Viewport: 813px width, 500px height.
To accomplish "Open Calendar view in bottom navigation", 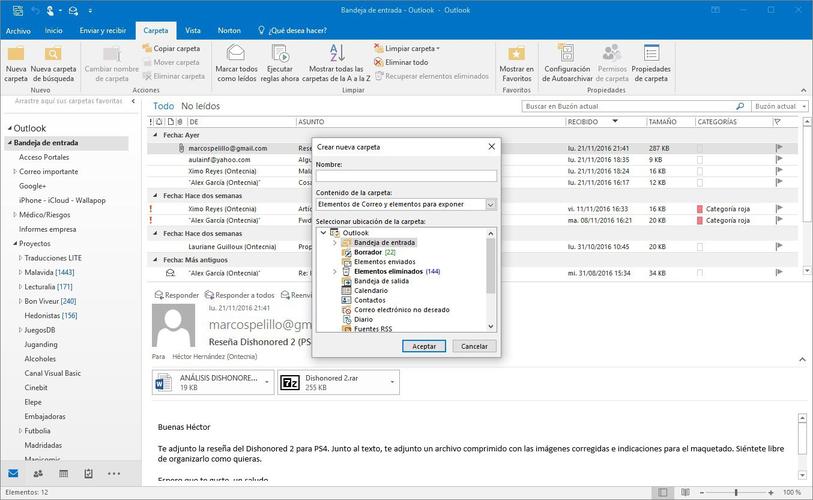I will point(63,473).
